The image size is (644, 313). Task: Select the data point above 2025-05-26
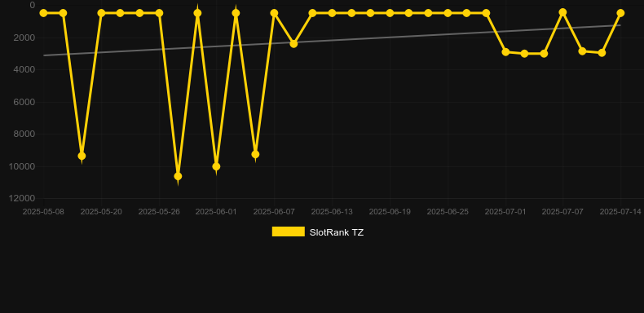(159, 13)
